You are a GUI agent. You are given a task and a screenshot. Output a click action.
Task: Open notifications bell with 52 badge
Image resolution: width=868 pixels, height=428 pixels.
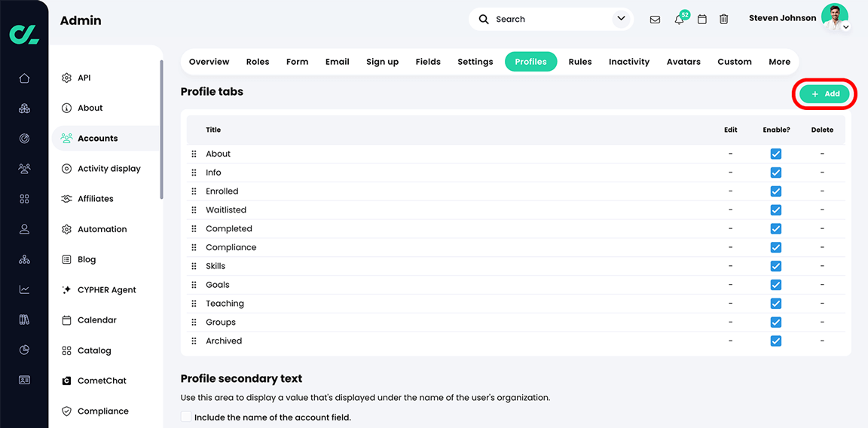point(680,20)
